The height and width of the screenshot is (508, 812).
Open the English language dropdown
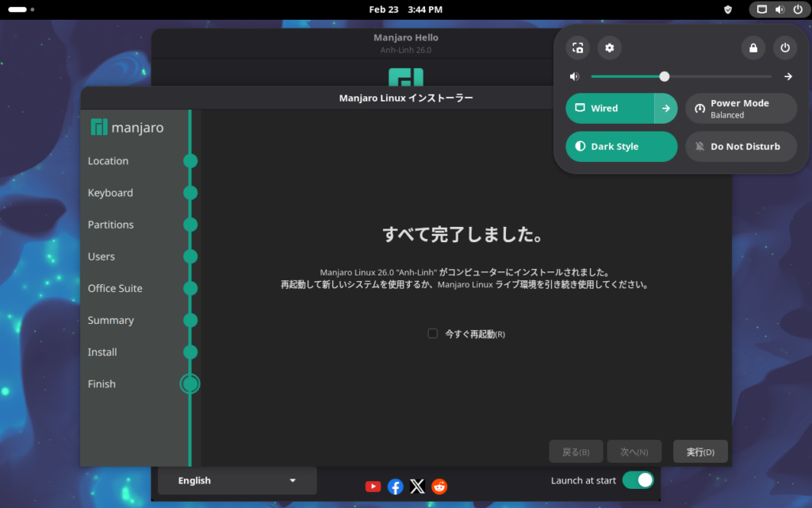click(237, 480)
